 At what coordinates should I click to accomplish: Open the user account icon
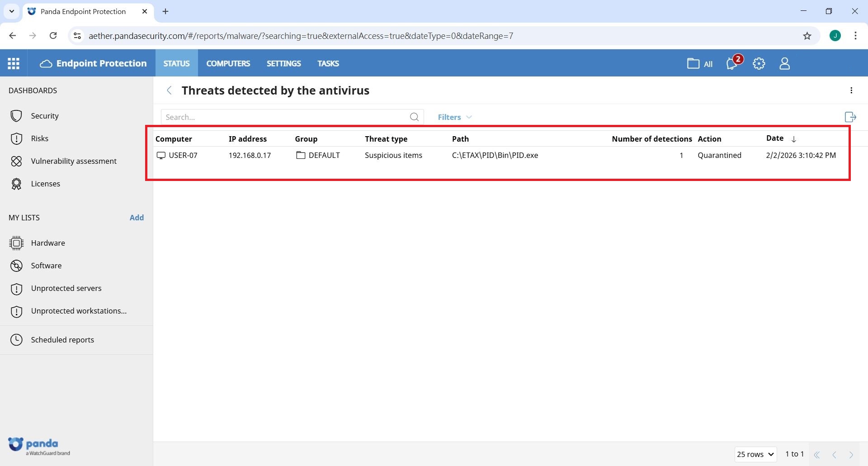[784, 63]
